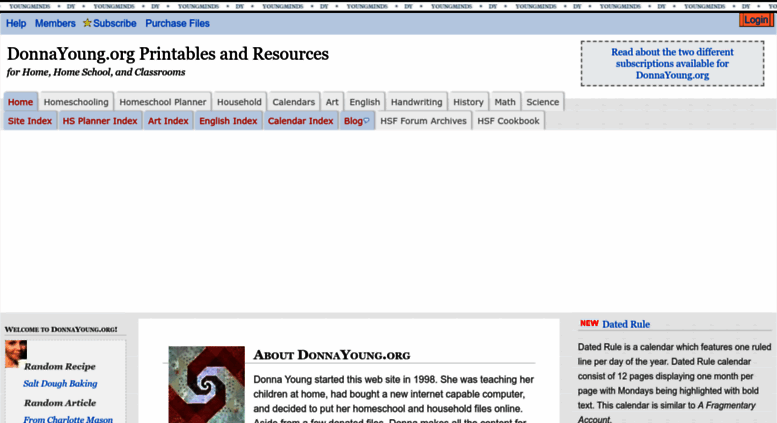Open the Members link

pos(55,23)
